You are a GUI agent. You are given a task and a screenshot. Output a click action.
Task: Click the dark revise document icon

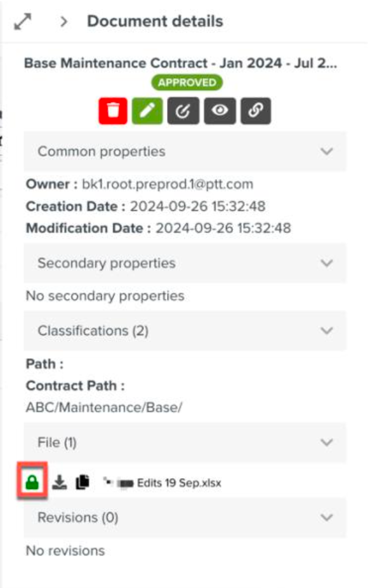(183, 111)
